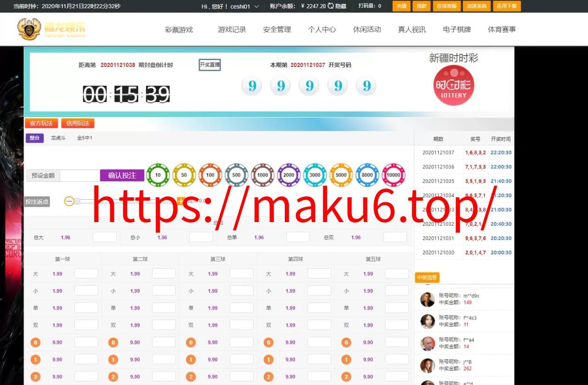Open the 彩票游戏 menu
Viewport: 588px width, 385px height.
click(x=179, y=29)
